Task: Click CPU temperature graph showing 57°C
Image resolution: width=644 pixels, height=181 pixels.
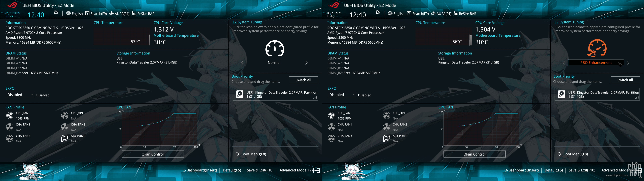Action: (122, 36)
